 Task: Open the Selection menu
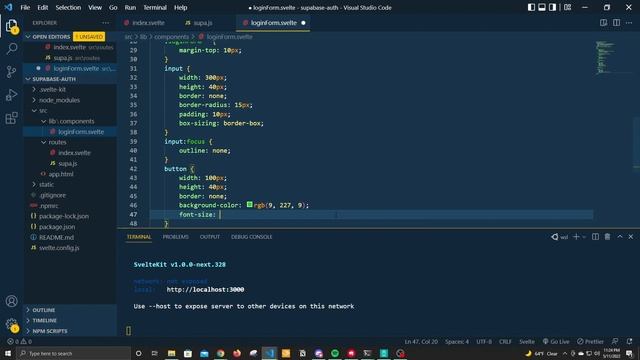[68, 7]
